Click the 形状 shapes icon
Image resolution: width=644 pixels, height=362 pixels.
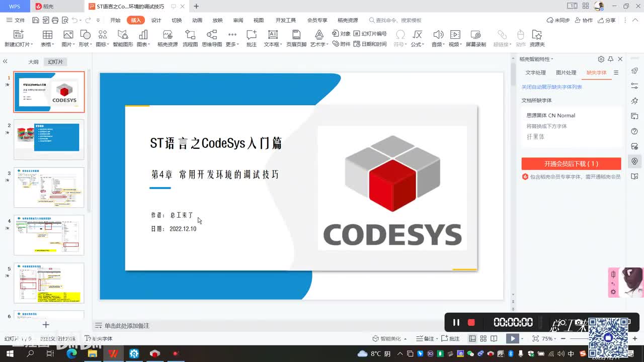85,35
